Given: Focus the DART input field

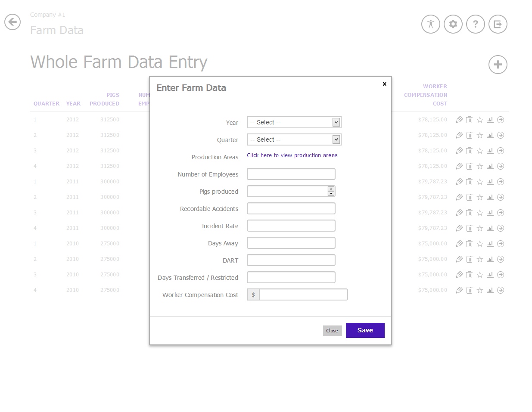Looking at the screenshot, I should (x=291, y=260).
